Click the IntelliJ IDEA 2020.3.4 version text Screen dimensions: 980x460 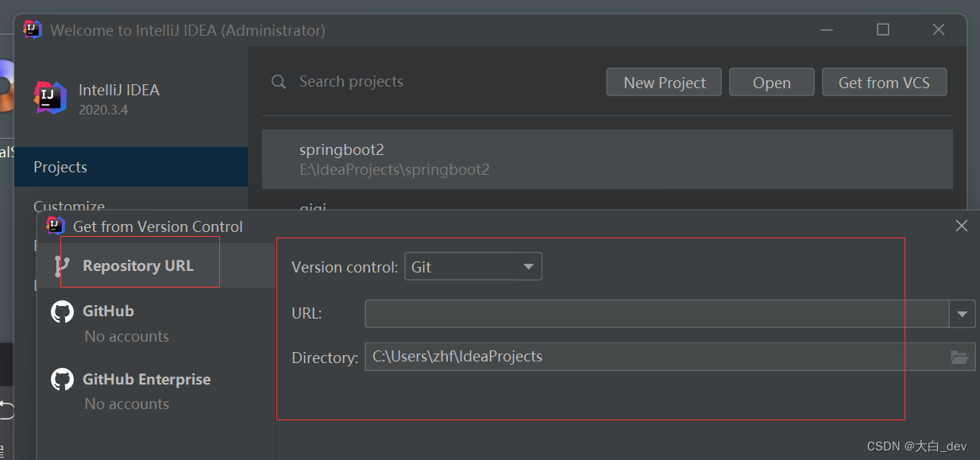pyautogui.click(x=103, y=110)
